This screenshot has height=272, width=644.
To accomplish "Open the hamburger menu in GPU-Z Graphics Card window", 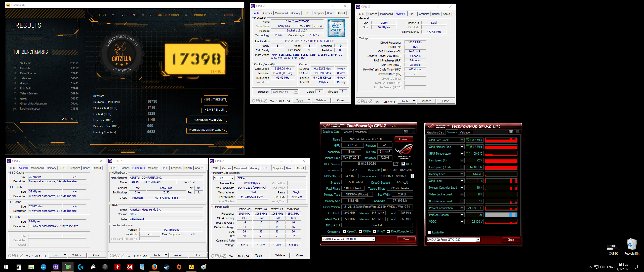I will point(413,131).
